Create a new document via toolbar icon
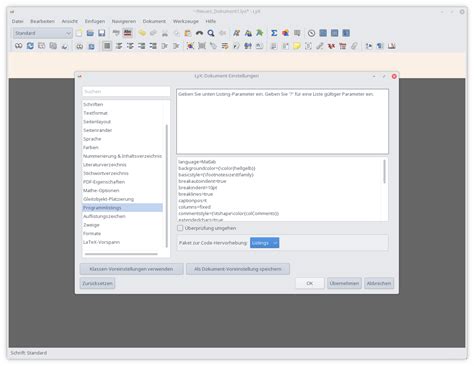 tap(79, 33)
